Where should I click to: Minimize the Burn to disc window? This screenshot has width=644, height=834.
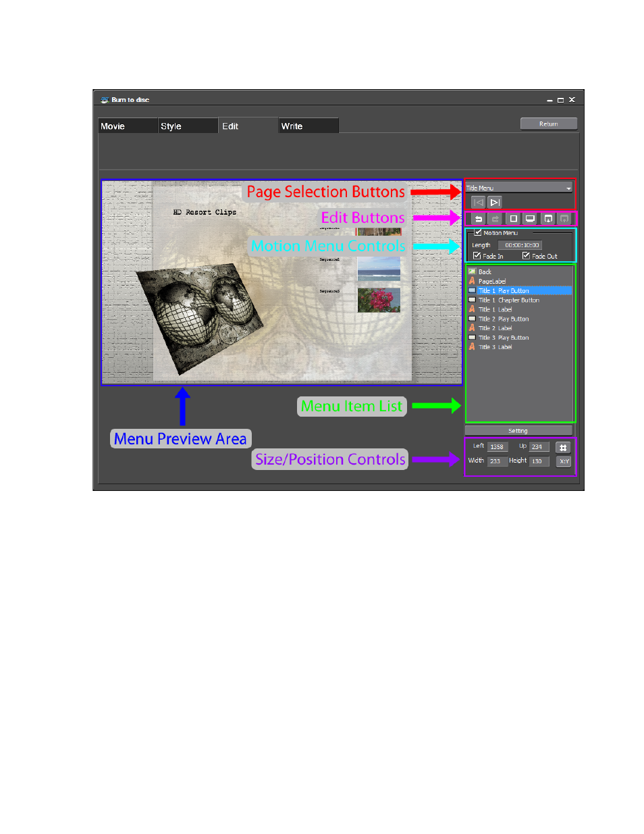pyautogui.click(x=550, y=100)
